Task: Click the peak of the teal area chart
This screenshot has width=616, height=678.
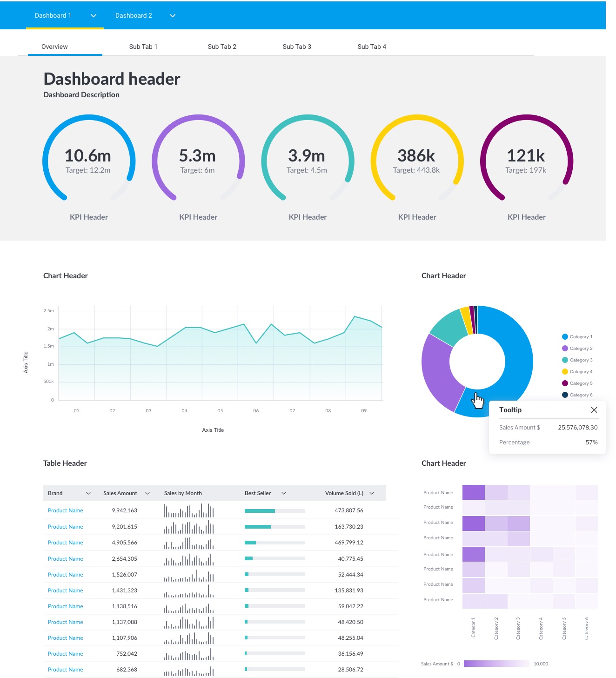Action: click(x=355, y=316)
